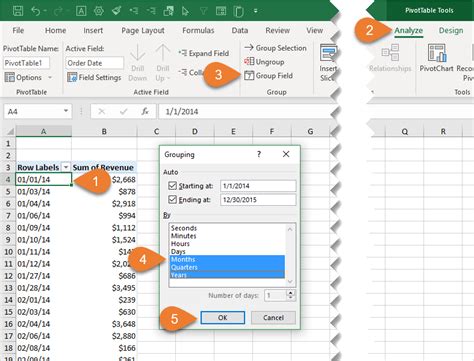Viewport: 474px width, 361px height.
Task: Click the Number of days spinner arrows
Action: pos(291,295)
